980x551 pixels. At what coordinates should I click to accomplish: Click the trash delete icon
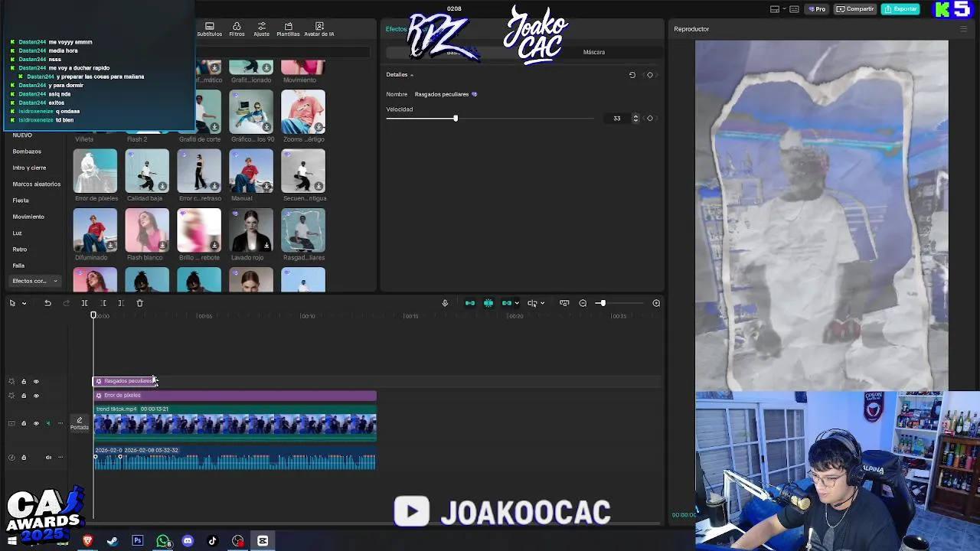(139, 303)
